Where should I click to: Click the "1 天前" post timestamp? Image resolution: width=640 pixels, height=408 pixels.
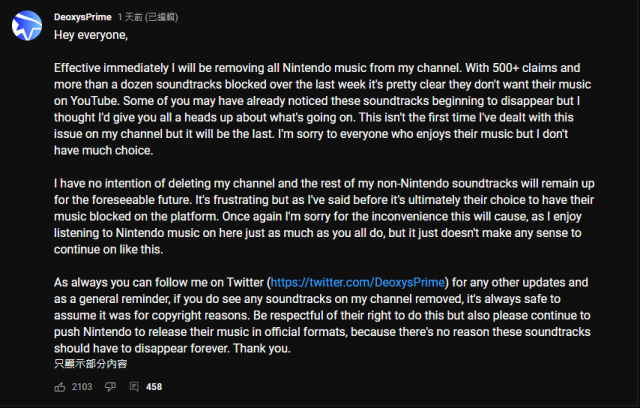pyautogui.click(x=132, y=17)
